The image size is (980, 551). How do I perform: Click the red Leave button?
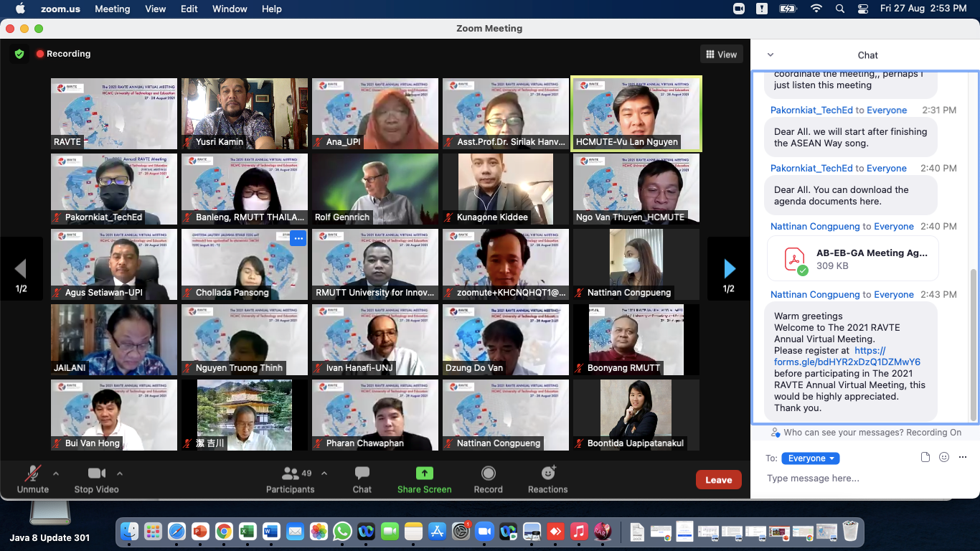point(718,480)
